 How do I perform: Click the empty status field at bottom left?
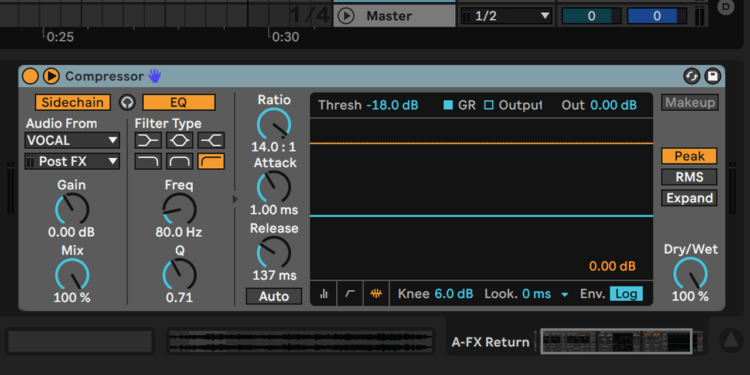click(80, 342)
